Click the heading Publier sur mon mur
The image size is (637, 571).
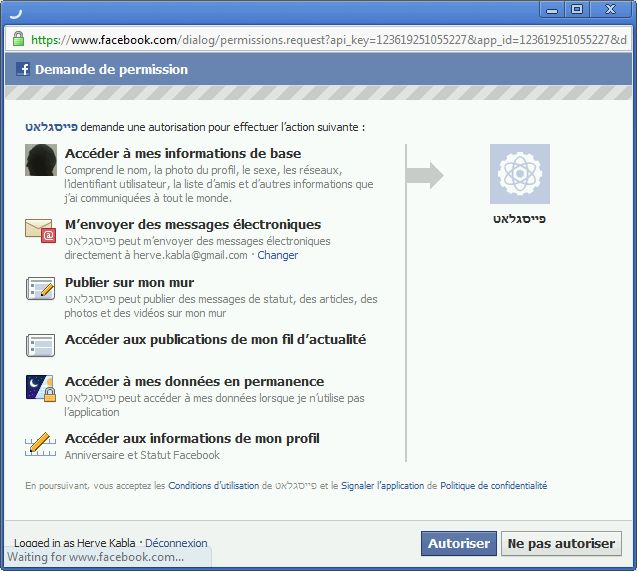[x=130, y=282]
